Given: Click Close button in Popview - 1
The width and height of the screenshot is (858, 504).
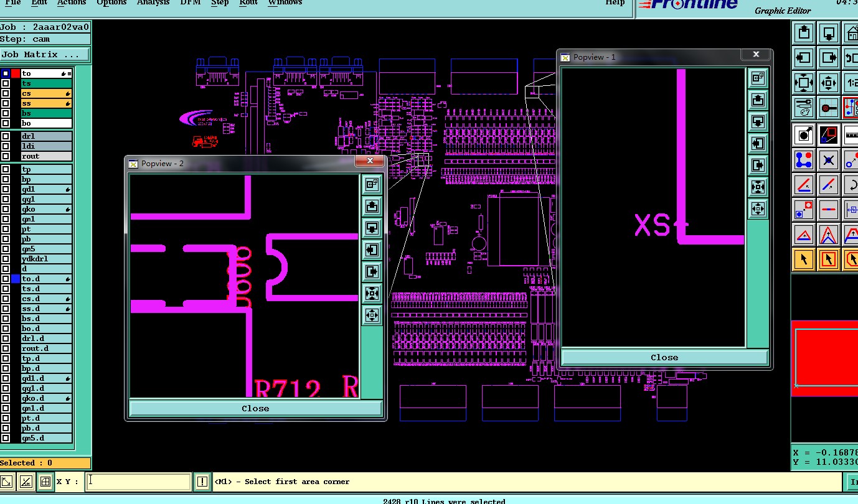Looking at the screenshot, I should [x=664, y=357].
